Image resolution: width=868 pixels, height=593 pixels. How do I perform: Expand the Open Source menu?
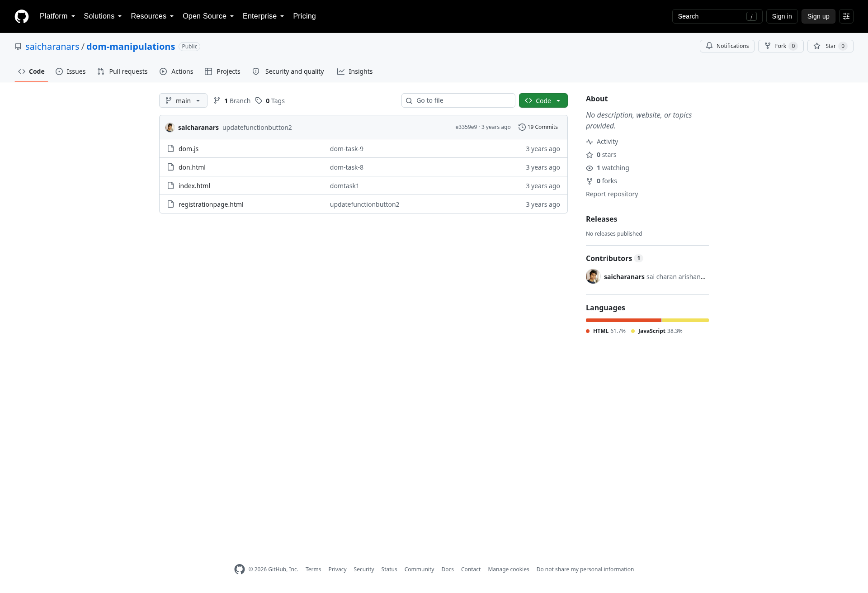(x=208, y=16)
